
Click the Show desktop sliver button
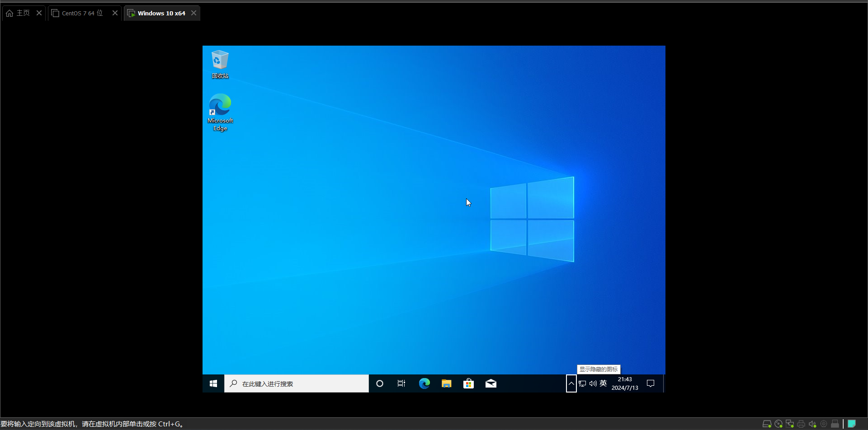click(x=664, y=383)
